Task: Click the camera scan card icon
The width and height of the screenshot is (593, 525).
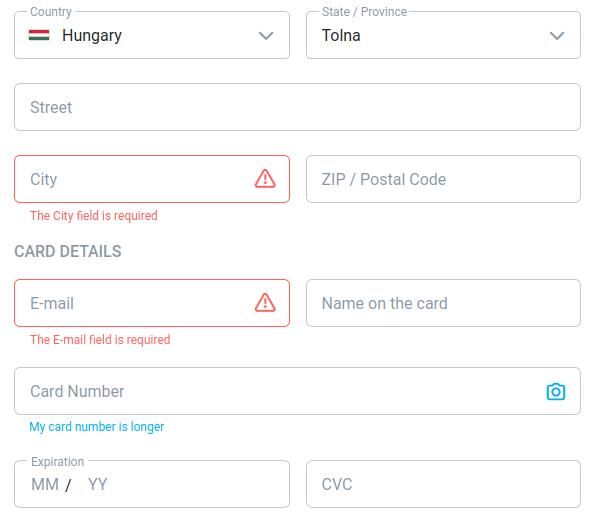Action: pos(556,391)
